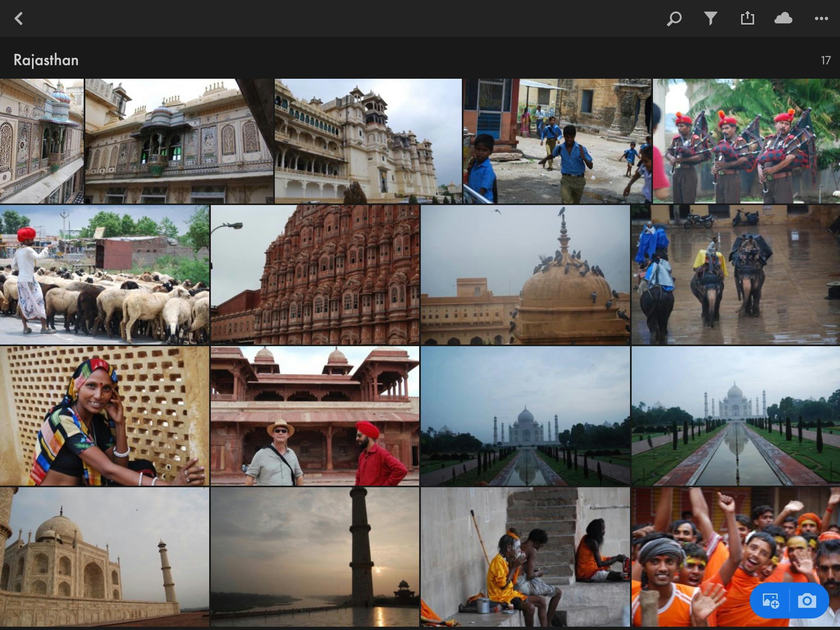840x630 pixels.
Task: Open photo of two men at red fort
Action: [x=315, y=416]
